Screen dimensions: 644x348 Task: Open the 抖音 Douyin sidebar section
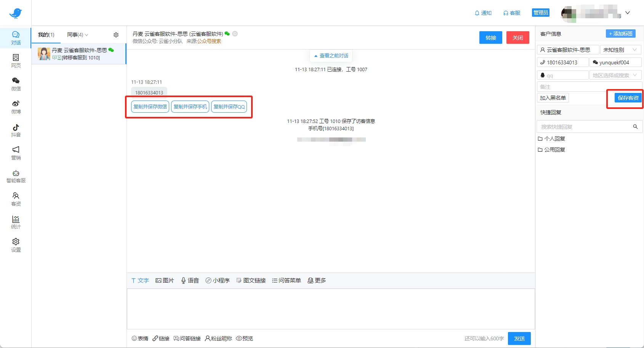pos(16,130)
